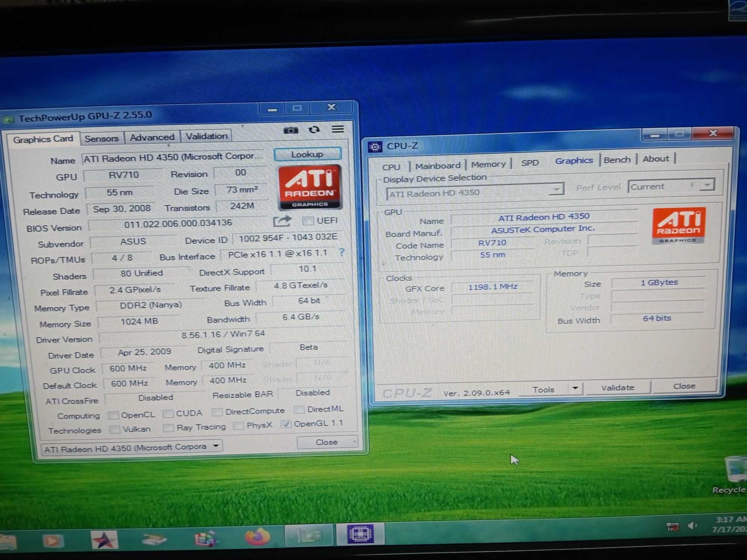Viewport: 747px width, 560px height.
Task: Open the Perf Level Current dropdown
Action: click(x=672, y=186)
